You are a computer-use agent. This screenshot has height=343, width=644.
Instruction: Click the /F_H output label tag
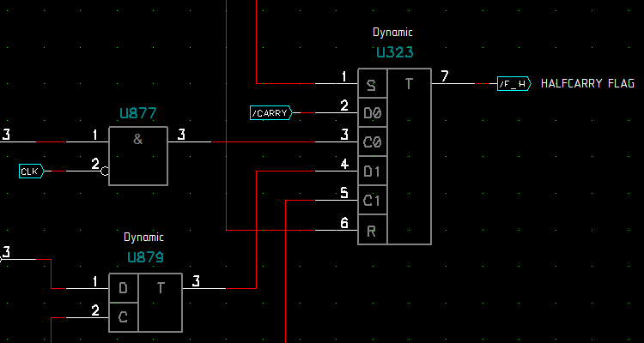pos(513,84)
